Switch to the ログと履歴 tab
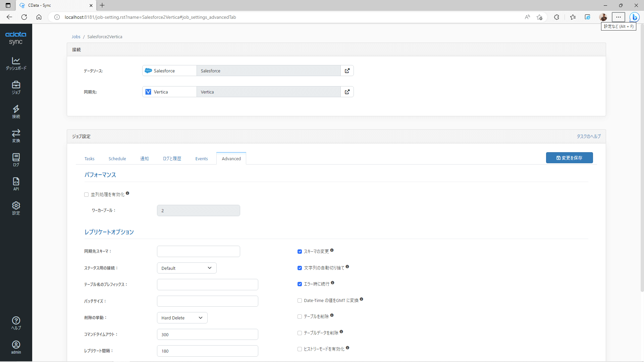Image resolution: width=644 pixels, height=362 pixels. coord(172,159)
